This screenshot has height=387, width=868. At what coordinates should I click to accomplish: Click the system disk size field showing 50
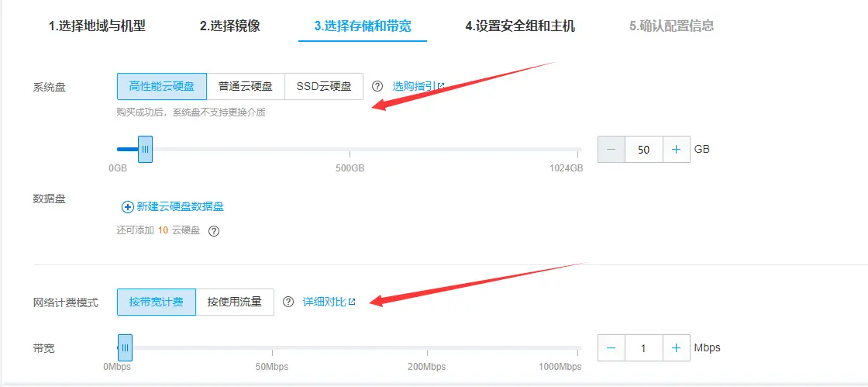(644, 150)
